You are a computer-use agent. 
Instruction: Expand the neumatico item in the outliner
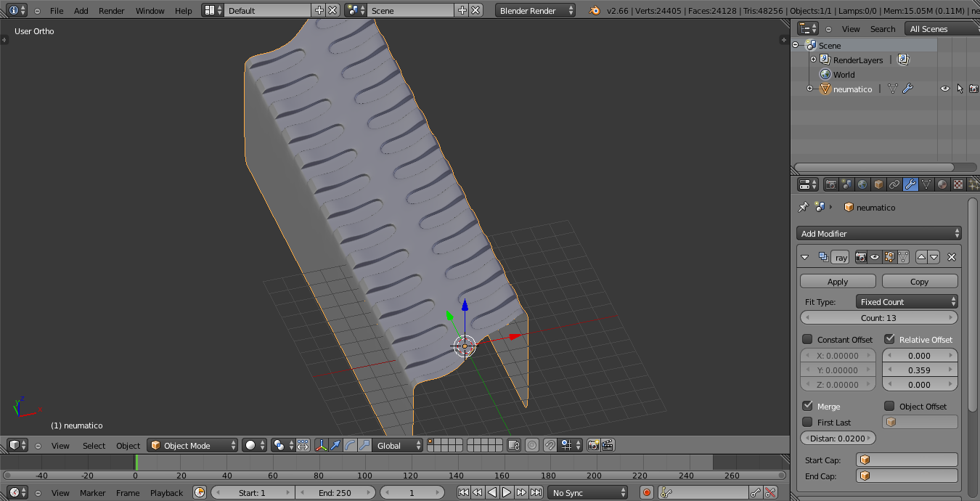pos(810,89)
